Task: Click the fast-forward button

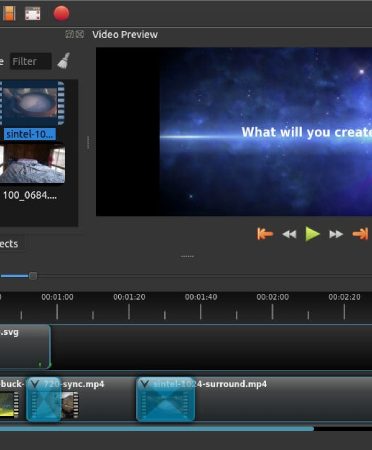Action: (x=336, y=234)
